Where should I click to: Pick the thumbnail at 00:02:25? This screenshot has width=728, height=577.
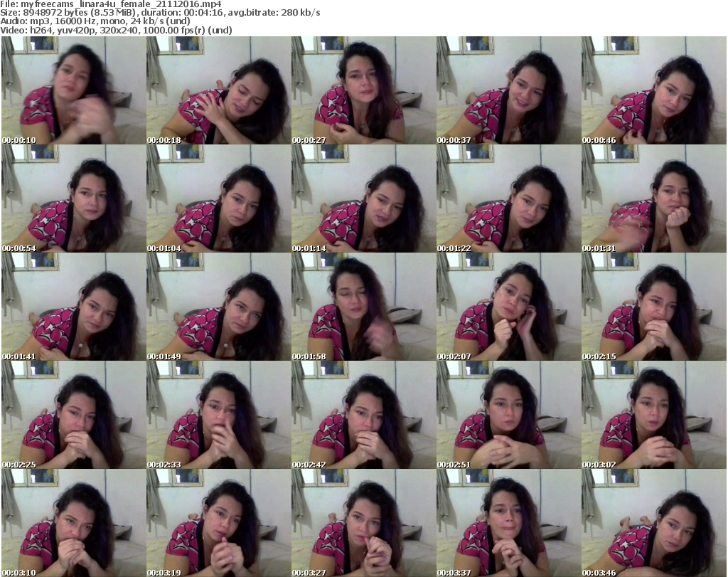tap(73, 415)
